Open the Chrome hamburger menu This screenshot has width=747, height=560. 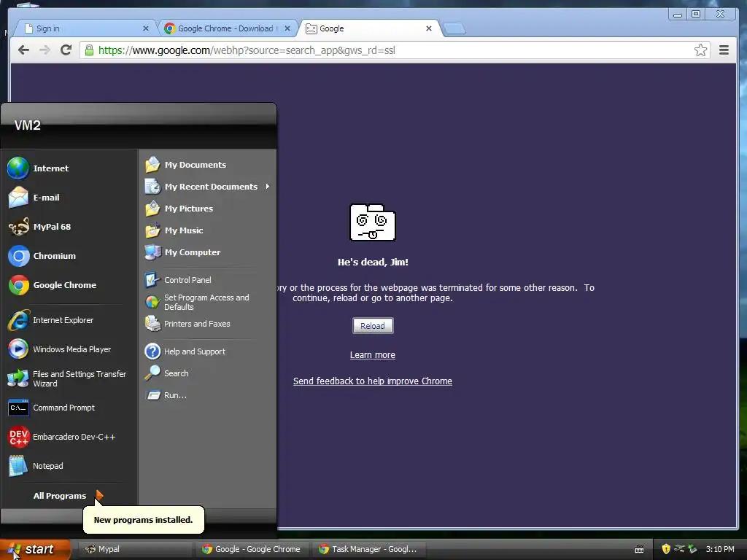(x=724, y=50)
